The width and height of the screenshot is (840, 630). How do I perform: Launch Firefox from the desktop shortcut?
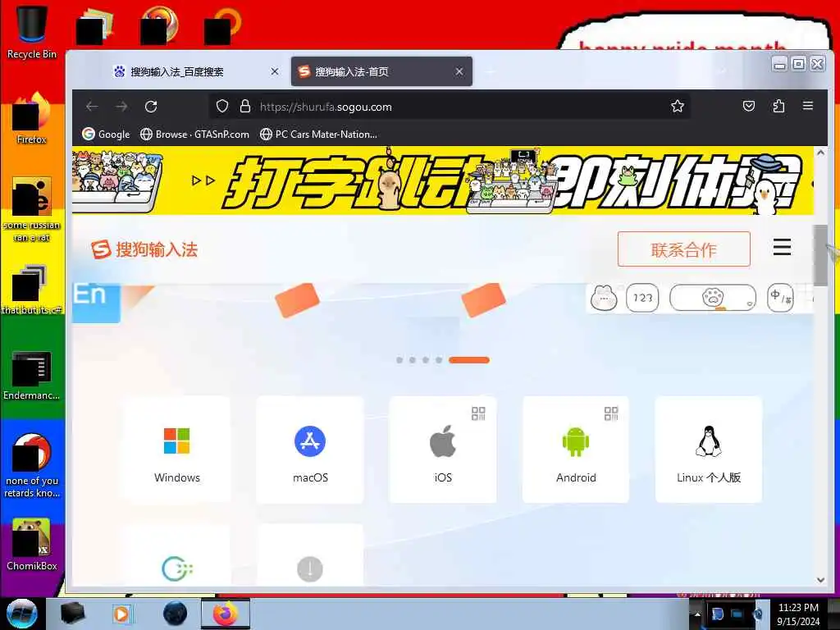32,119
